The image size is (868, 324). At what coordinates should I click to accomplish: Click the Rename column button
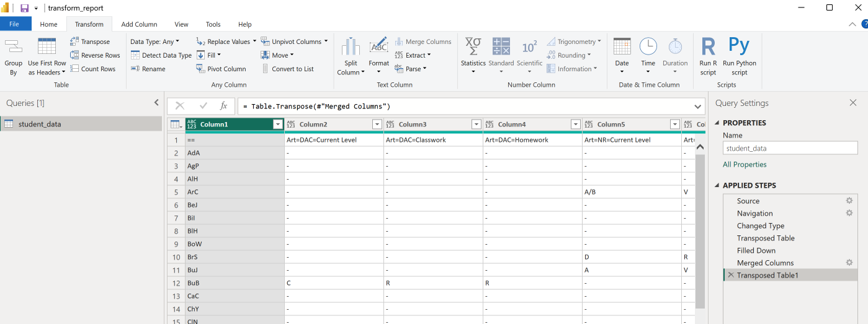[x=148, y=69]
